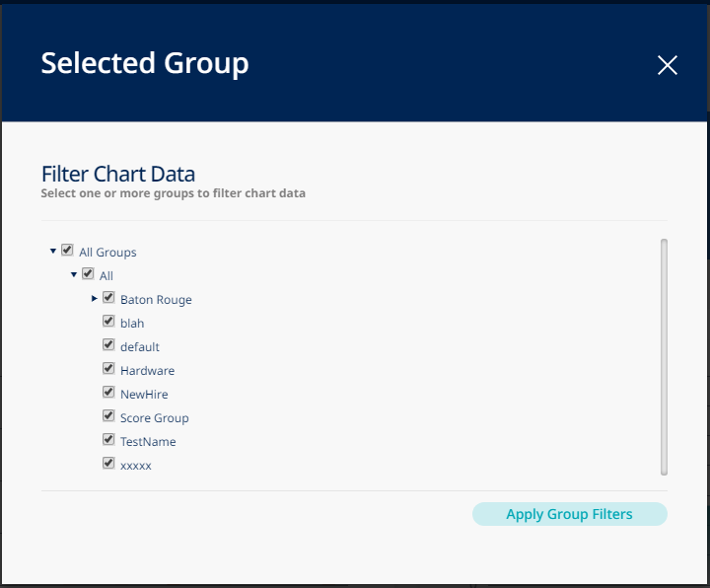Image resolution: width=710 pixels, height=588 pixels.
Task: Uncheck the All Groups checkbox
Action: (68, 251)
